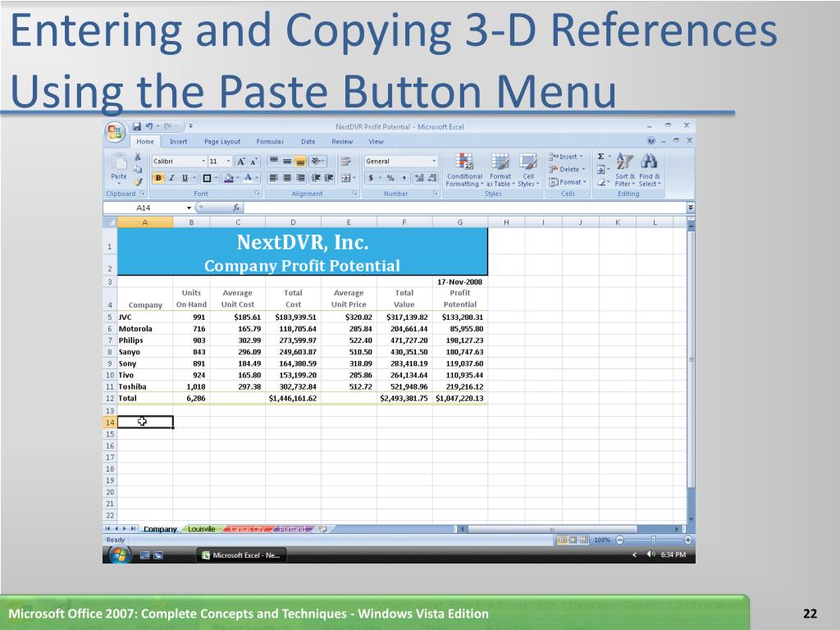Select Bottom Align
The width and height of the screenshot is (840, 630).
point(300,161)
